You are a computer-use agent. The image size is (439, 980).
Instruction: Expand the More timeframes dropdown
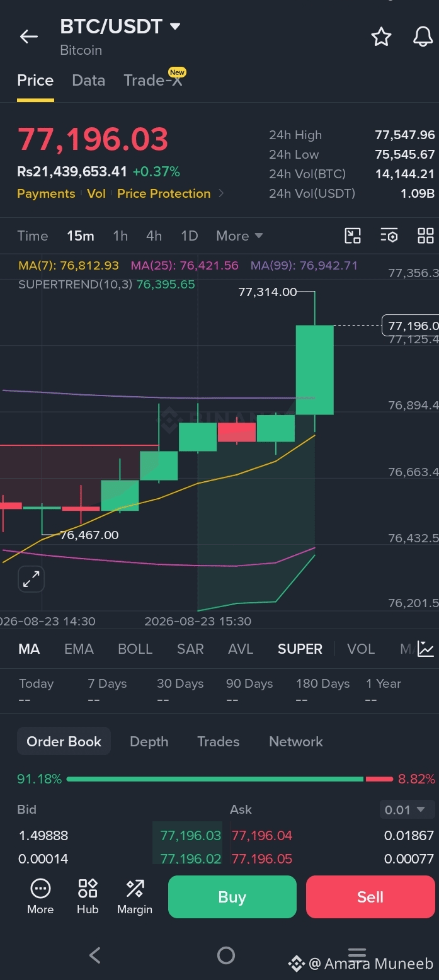click(x=239, y=236)
